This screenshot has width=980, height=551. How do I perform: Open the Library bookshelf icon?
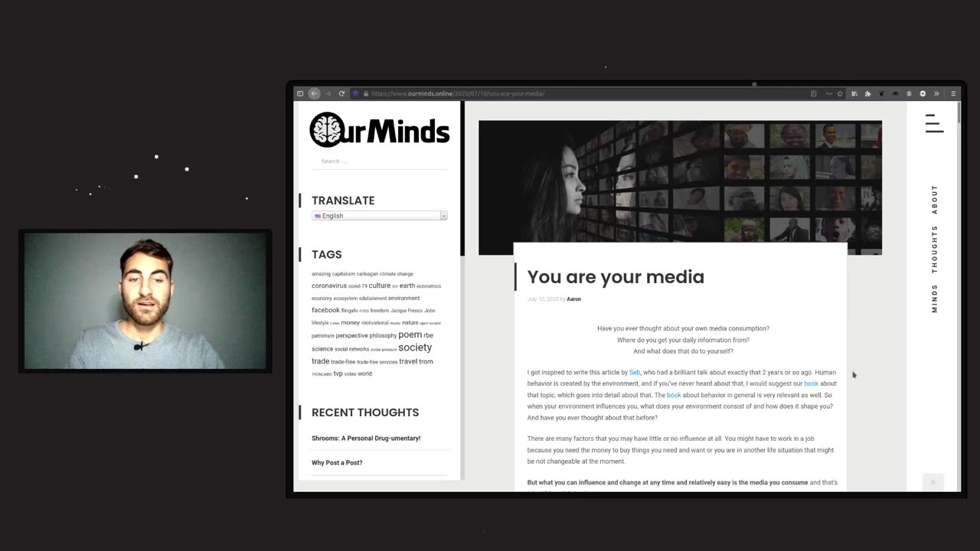(854, 93)
